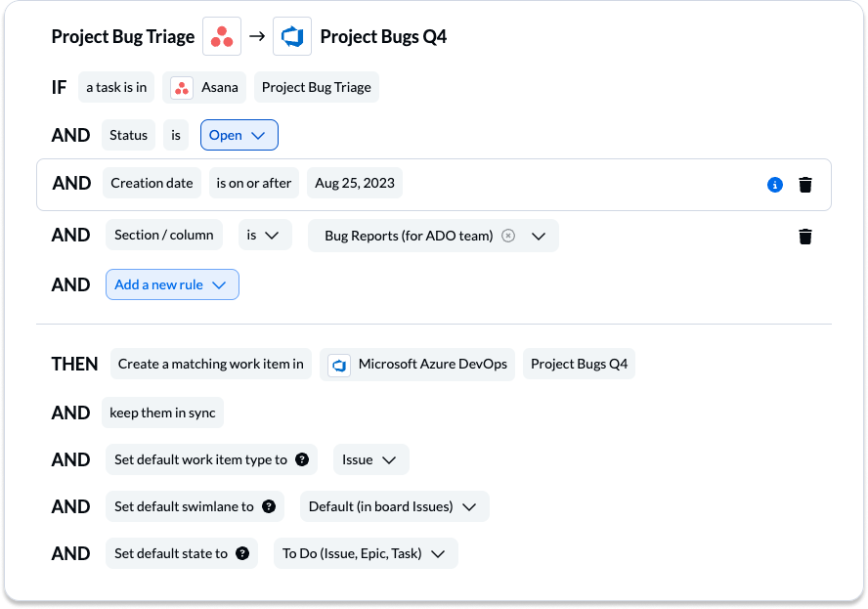Click the Project Bugs Q4 title in the header
This screenshot has height=609, width=868.
[x=383, y=37]
